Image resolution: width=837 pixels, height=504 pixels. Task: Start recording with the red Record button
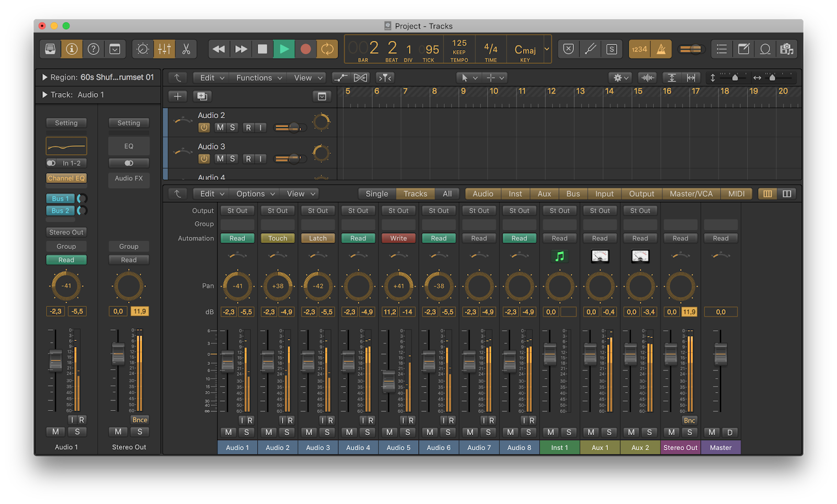pyautogui.click(x=306, y=49)
